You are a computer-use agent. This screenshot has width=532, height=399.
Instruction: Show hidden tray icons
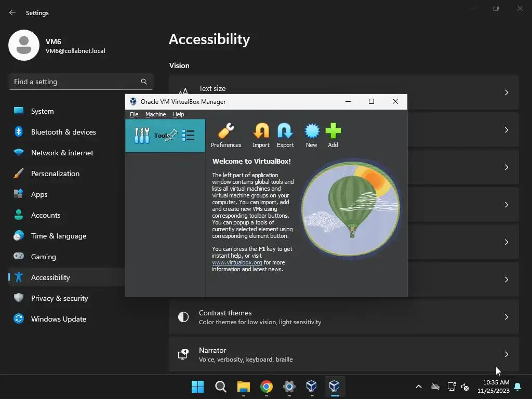(x=419, y=387)
